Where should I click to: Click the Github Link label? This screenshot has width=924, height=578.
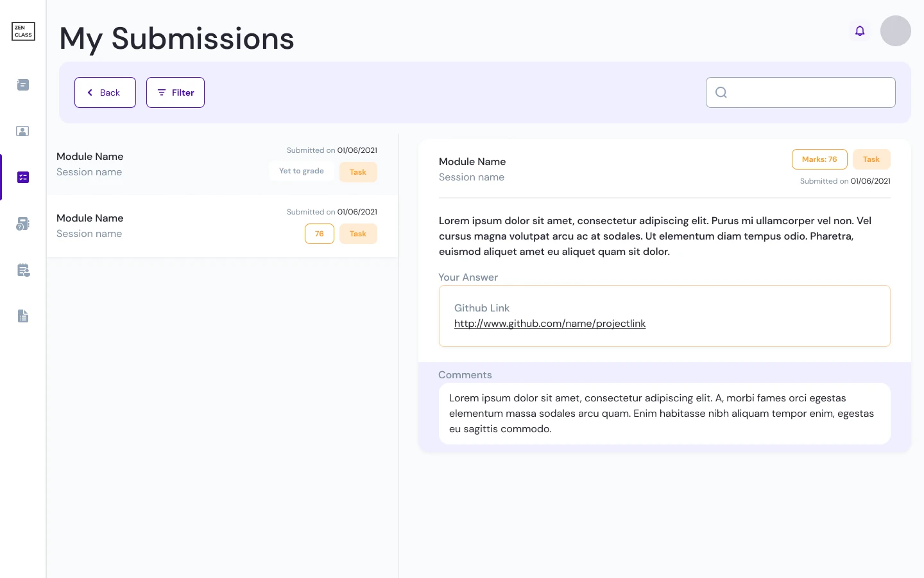point(482,308)
